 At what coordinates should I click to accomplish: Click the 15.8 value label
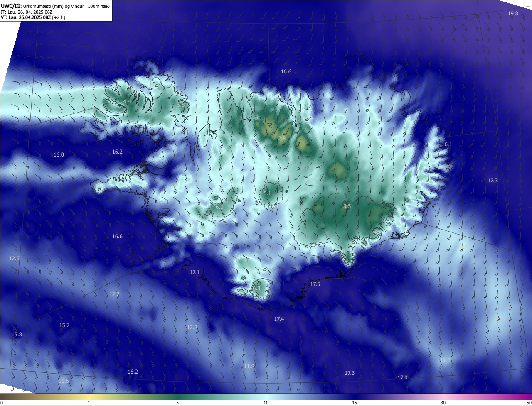(x=17, y=334)
